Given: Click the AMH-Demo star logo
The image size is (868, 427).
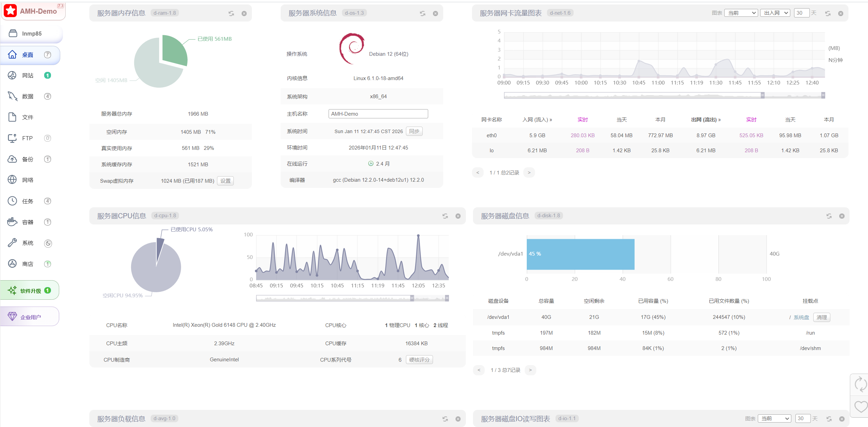Looking at the screenshot, I should [11, 11].
